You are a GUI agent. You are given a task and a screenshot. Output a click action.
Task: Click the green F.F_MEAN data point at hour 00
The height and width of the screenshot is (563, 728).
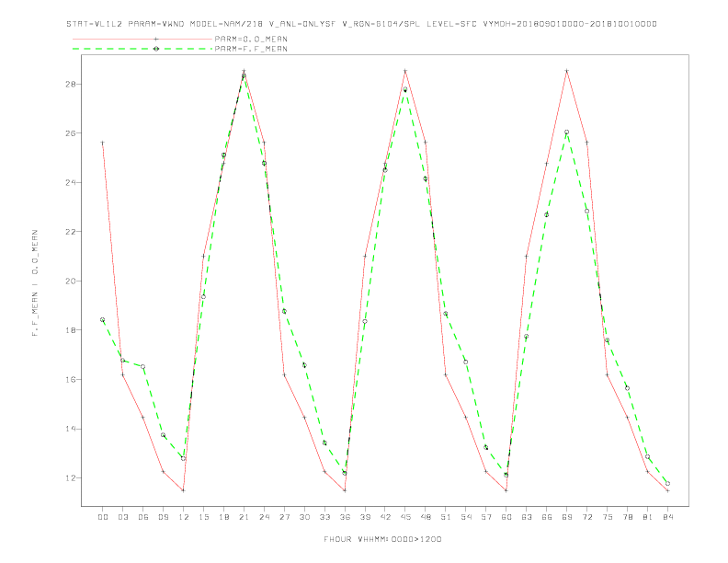(103, 319)
